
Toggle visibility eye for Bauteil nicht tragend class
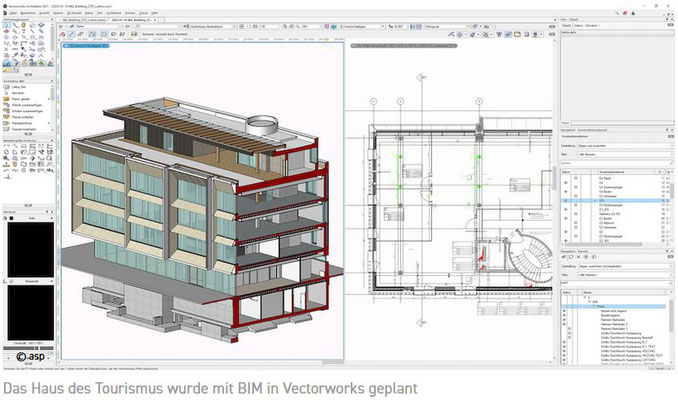pyautogui.click(x=564, y=311)
